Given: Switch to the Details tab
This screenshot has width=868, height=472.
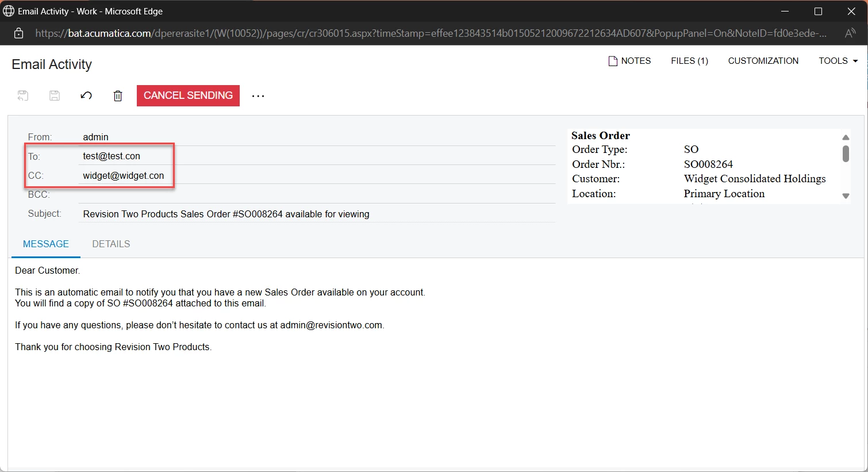Looking at the screenshot, I should coord(111,244).
